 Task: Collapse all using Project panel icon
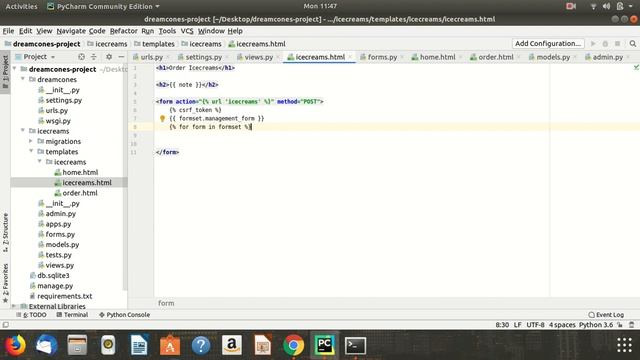(93, 57)
